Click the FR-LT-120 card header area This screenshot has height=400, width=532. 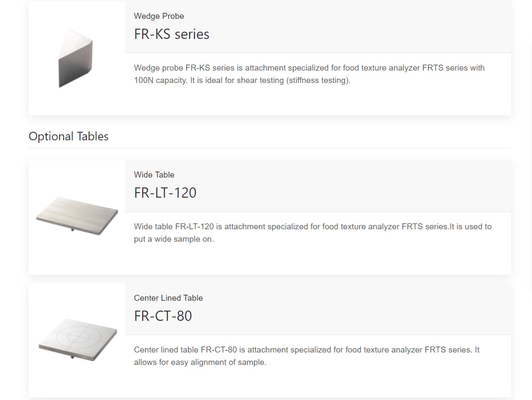(x=318, y=186)
